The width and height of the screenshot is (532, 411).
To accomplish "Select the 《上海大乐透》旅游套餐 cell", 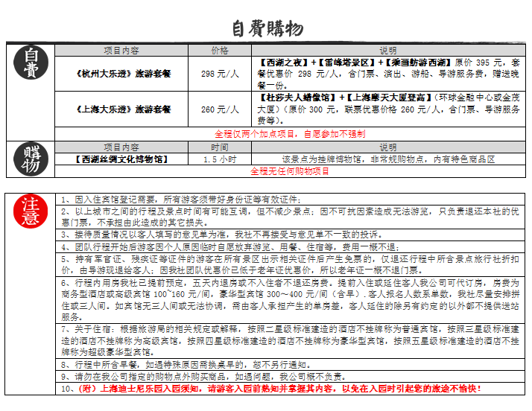I will [x=121, y=109].
